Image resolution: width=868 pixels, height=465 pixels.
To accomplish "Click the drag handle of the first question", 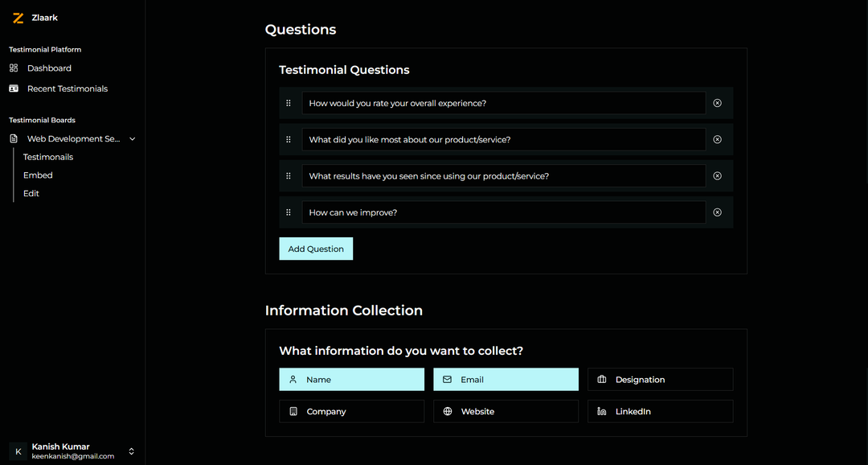I will [x=289, y=103].
